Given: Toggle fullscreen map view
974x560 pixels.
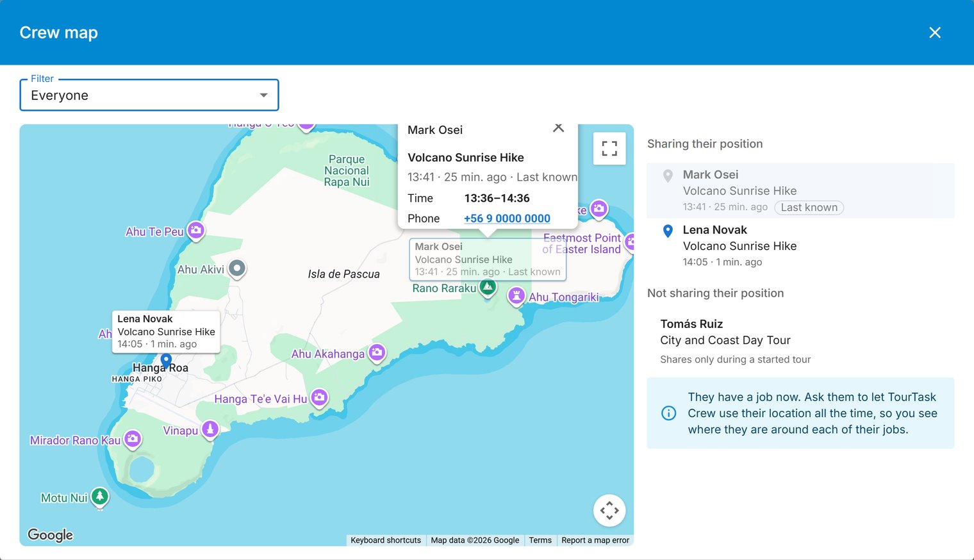Looking at the screenshot, I should coord(609,149).
